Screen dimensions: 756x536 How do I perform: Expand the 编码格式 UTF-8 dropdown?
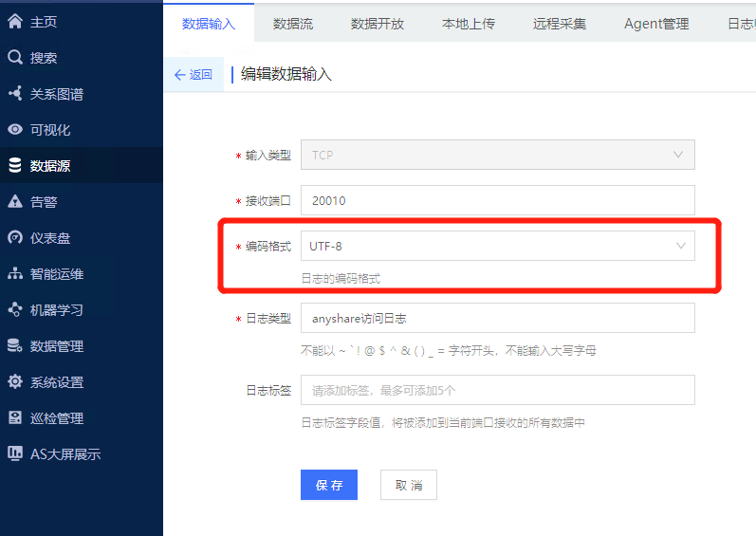pos(498,246)
